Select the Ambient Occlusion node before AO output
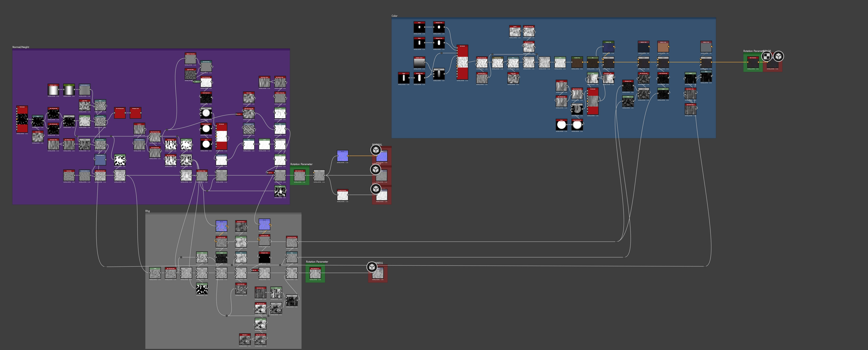 tap(342, 195)
